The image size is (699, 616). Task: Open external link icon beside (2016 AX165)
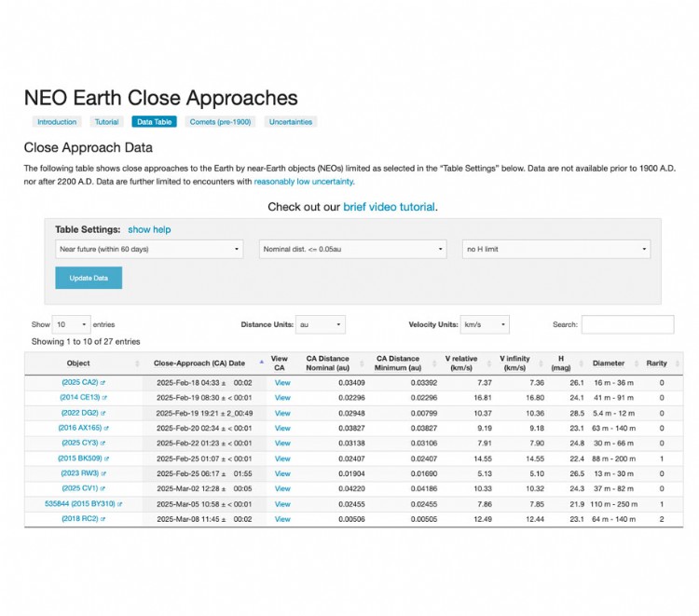(106, 429)
